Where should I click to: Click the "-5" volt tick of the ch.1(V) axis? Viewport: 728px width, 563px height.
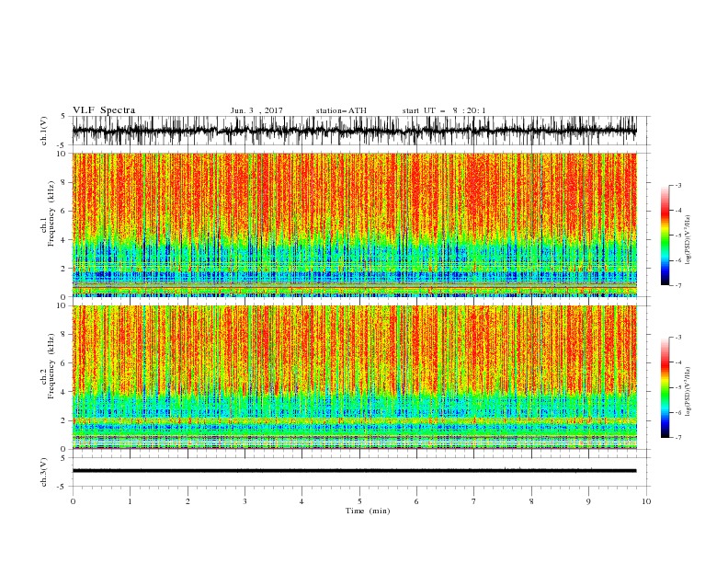(x=63, y=145)
